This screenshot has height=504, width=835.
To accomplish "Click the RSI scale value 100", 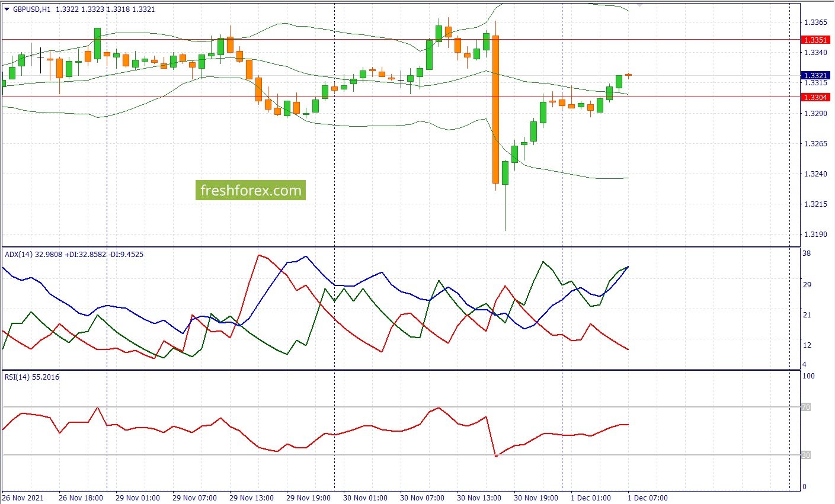I will point(808,376).
